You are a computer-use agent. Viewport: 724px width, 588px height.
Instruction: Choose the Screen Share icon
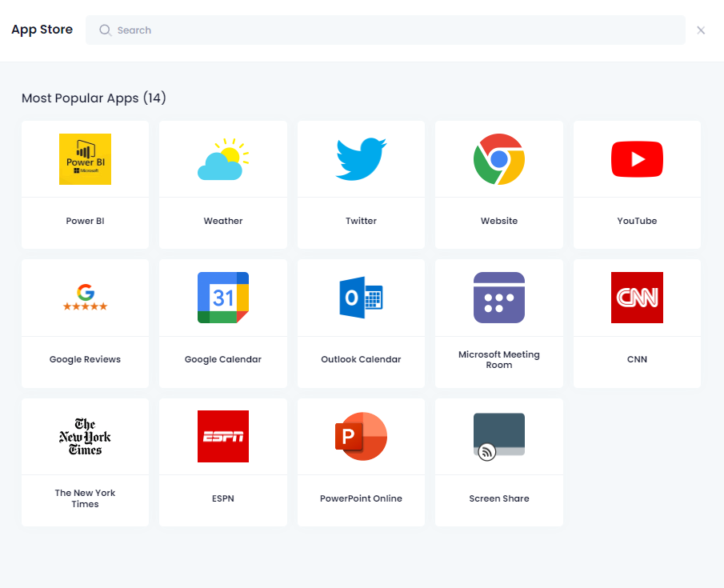pyautogui.click(x=499, y=437)
